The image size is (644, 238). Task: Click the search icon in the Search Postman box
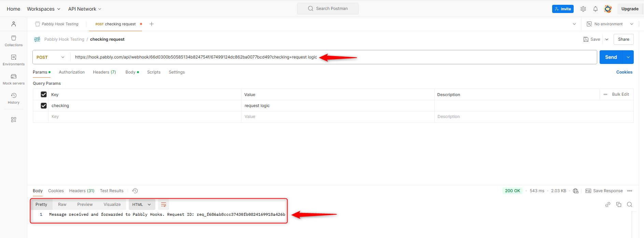(x=310, y=9)
